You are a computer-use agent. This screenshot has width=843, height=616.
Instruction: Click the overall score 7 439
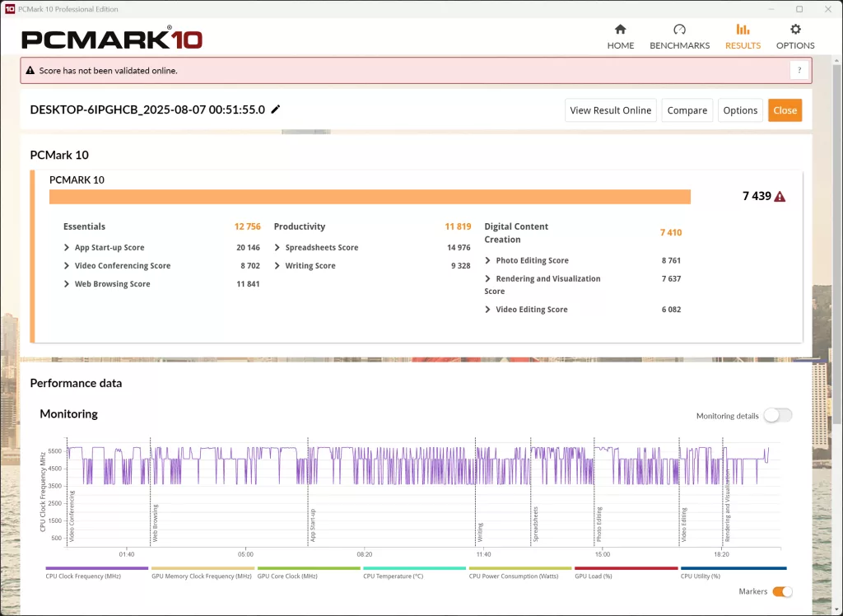pos(757,196)
